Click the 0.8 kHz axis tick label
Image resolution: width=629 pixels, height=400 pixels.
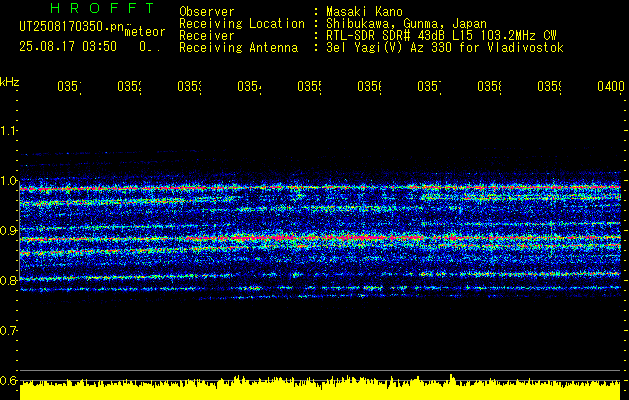(x=8, y=280)
